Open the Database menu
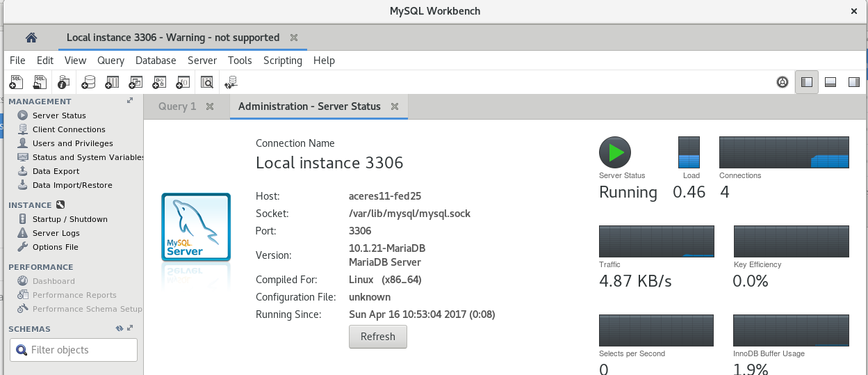868x375 pixels. click(x=156, y=61)
